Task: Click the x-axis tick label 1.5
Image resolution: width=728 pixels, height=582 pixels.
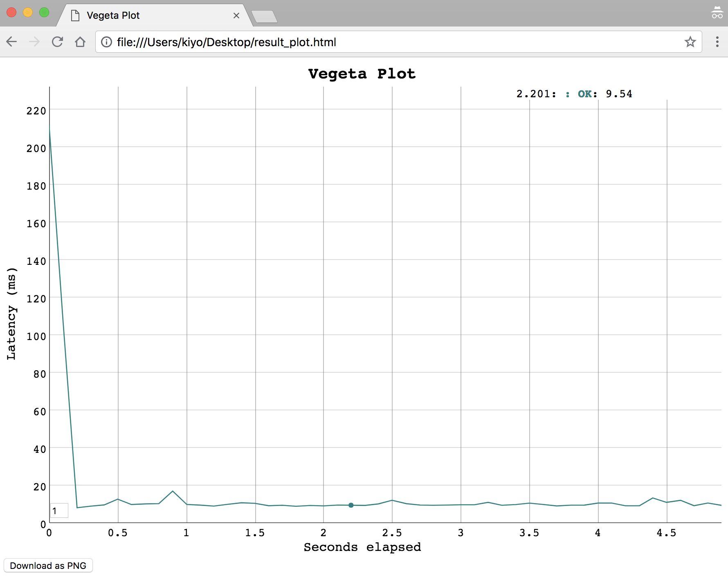Action: (255, 533)
